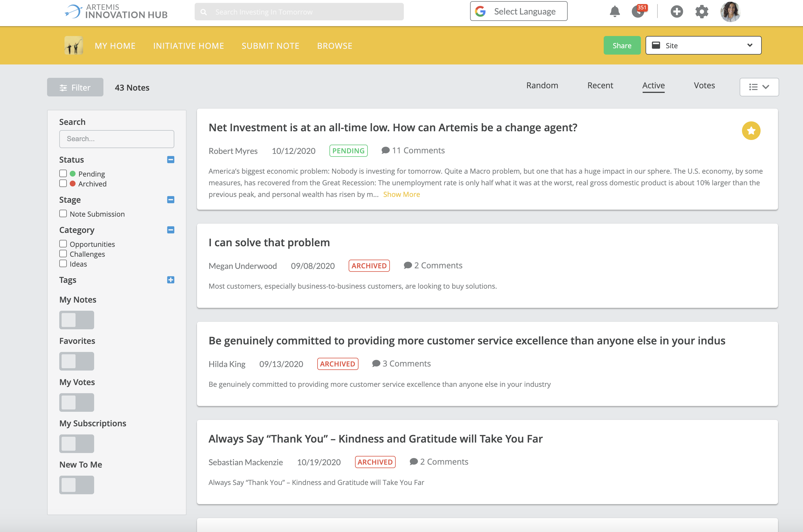Click the list view icon

(753, 87)
